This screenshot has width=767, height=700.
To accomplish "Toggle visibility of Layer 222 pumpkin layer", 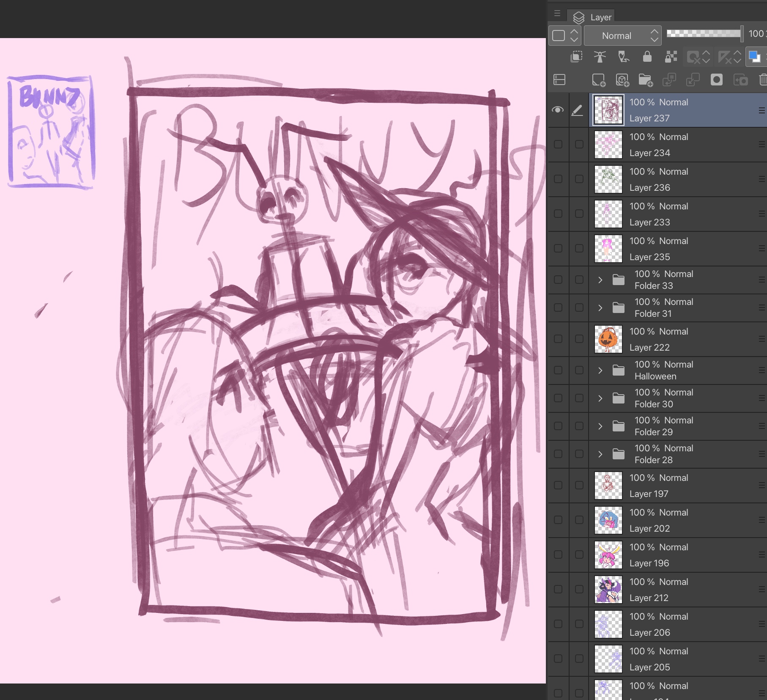I will [558, 339].
